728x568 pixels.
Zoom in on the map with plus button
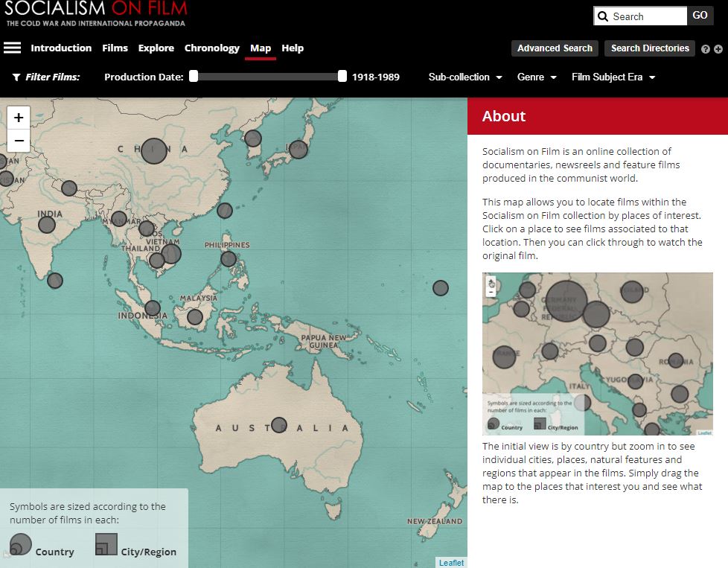(19, 118)
